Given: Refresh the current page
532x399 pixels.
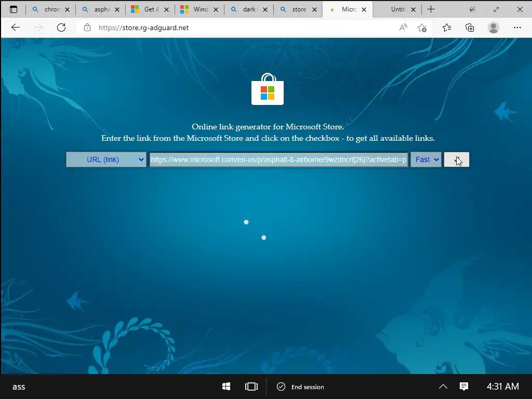Looking at the screenshot, I should pos(61,28).
